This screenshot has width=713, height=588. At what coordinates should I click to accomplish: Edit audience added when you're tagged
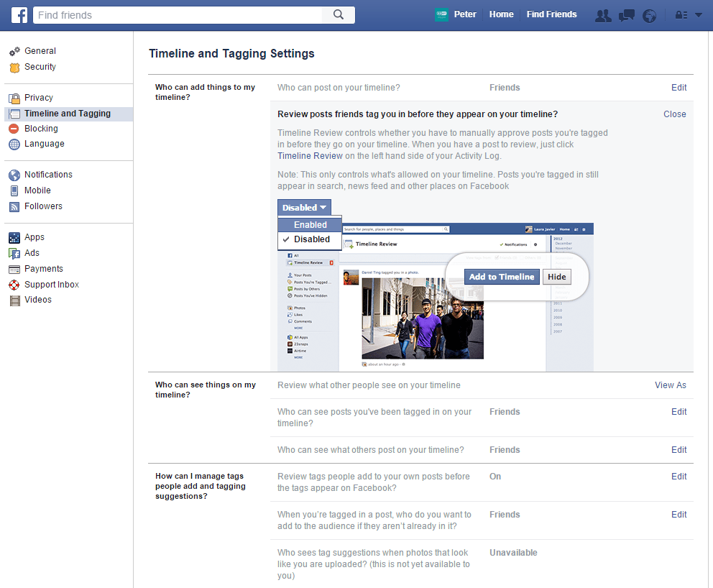tap(679, 515)
